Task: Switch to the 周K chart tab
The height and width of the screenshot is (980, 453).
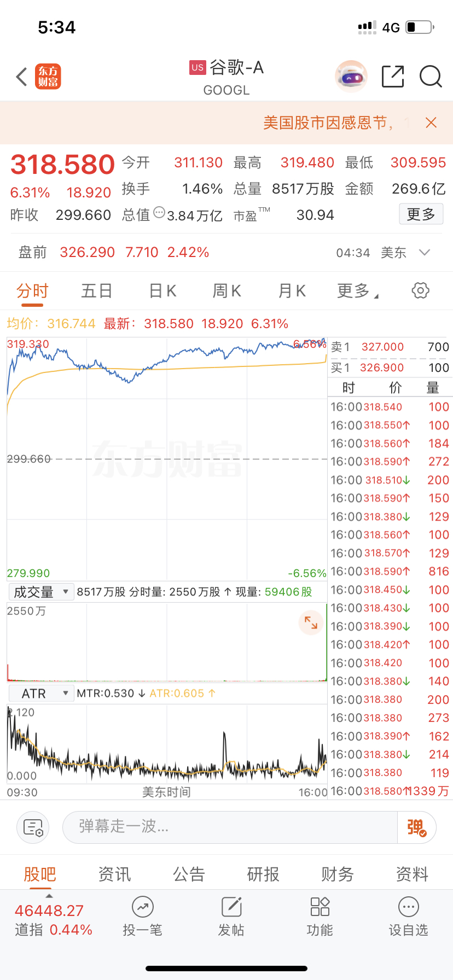Action: pyautogui.click(x=226, y=291)
